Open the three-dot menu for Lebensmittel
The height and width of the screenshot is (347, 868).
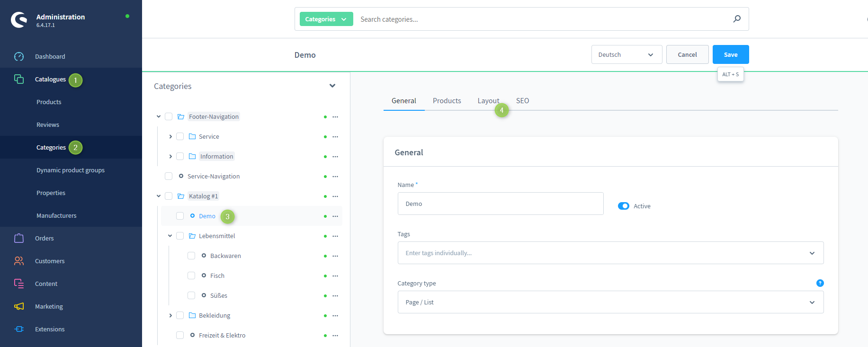pos(335,236)
